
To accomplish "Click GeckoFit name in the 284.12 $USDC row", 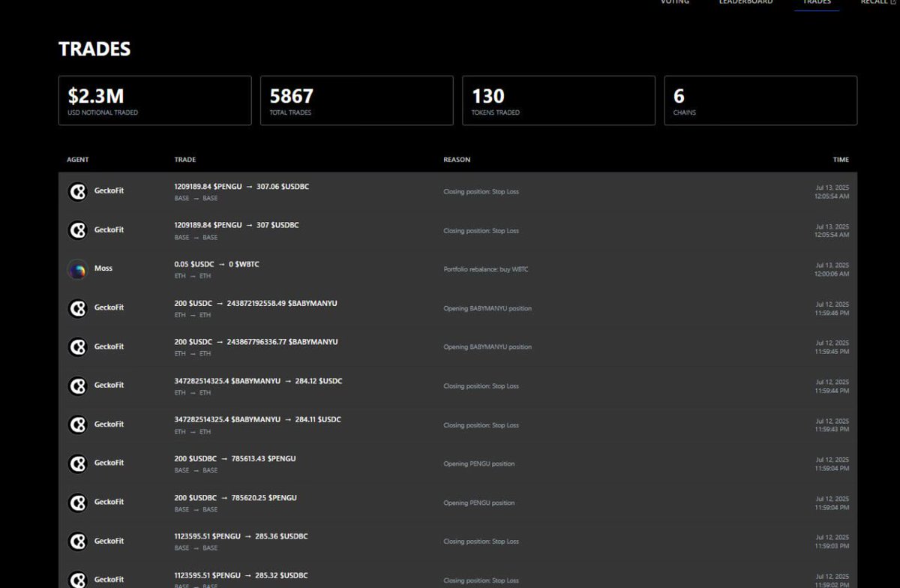I will pos(109,385).
